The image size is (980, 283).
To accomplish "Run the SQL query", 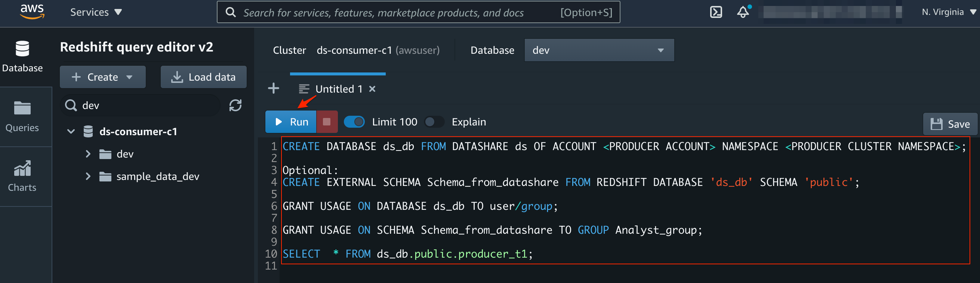I will tap(291, 122).
